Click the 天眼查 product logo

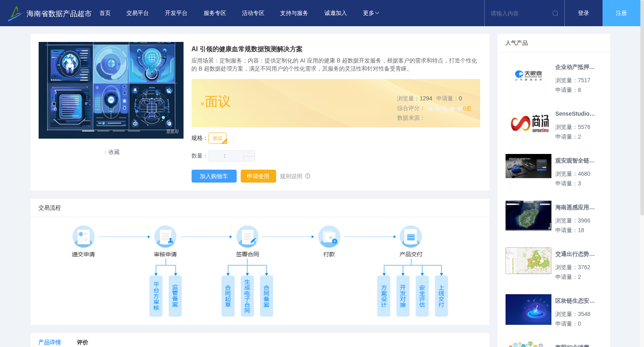pos(528,75)
